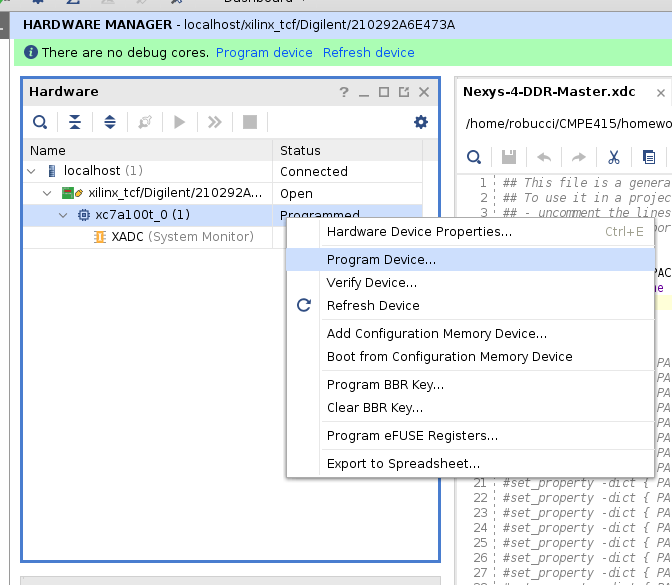Click the Run trigger immediate double-arrow icon
Screen dimensions: 672x585
(x=215, y=122)
